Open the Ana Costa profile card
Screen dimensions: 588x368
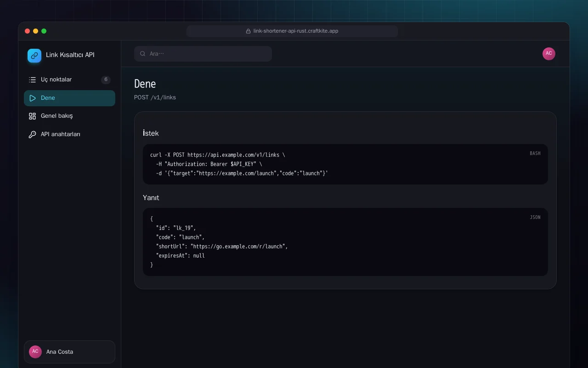point(69,352)
